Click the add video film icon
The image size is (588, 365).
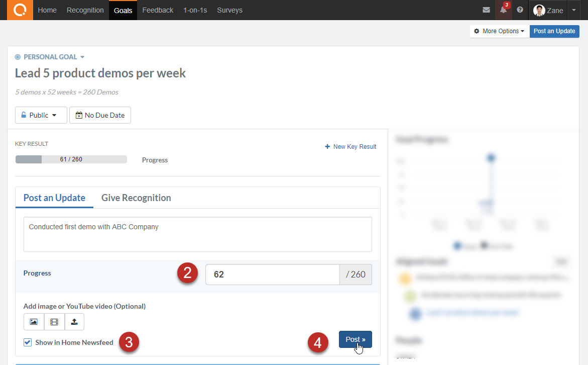point(54,322)
